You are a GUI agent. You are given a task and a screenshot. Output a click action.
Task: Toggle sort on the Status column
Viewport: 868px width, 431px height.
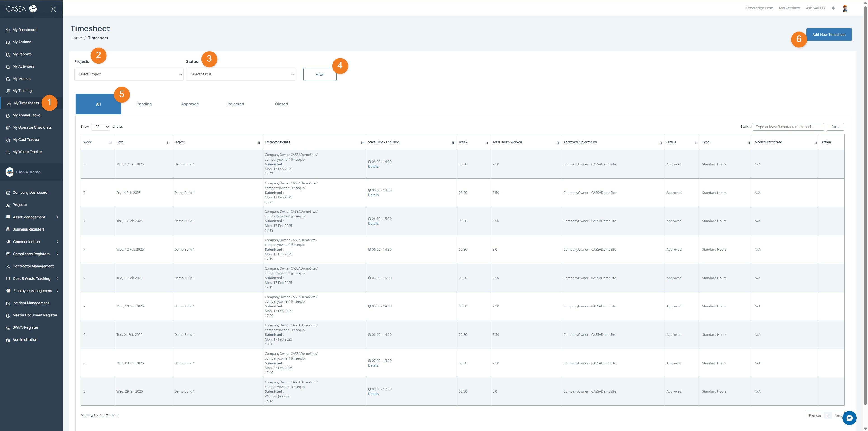[x=696, y=143]
